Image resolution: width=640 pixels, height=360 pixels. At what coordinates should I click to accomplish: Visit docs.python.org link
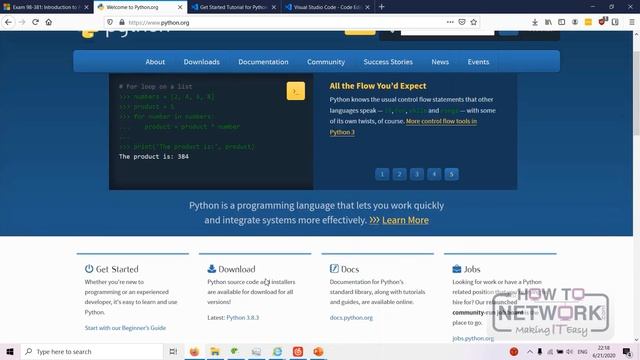(351, 318)
